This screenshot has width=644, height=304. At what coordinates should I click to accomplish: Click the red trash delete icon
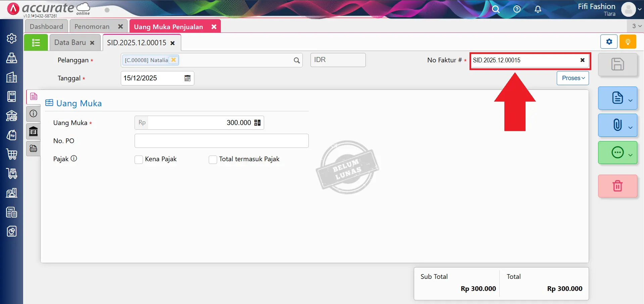617,186
